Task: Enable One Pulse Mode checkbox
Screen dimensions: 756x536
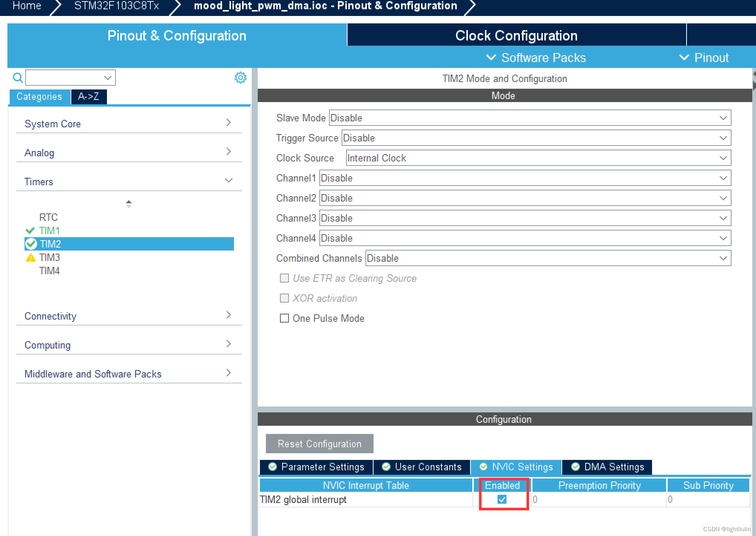Action: click(284, 318)
